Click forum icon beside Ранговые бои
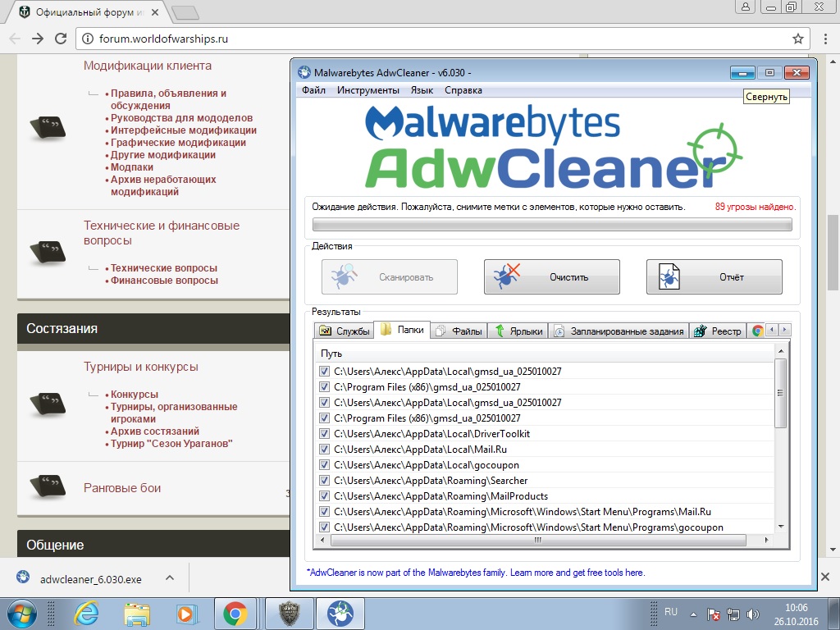 point(48,486)
